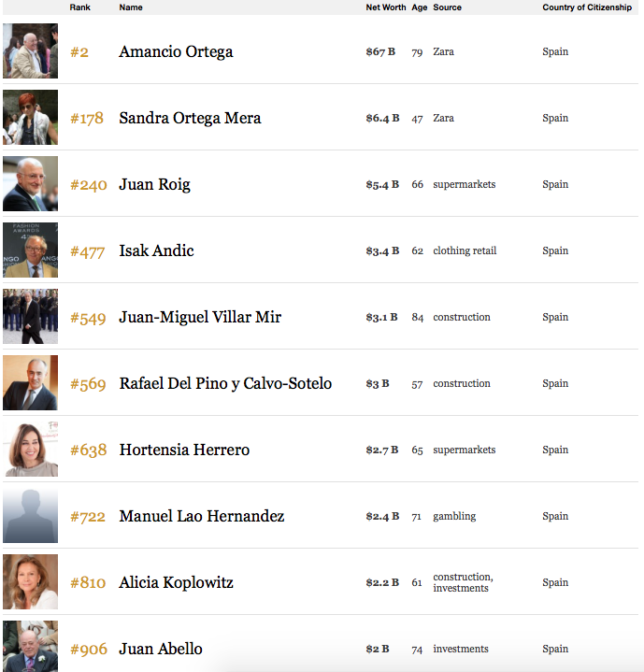This screenshot has width=644, height=672.
Task: Open the Alicia Koplowitz name link
Action: point(176,582)
